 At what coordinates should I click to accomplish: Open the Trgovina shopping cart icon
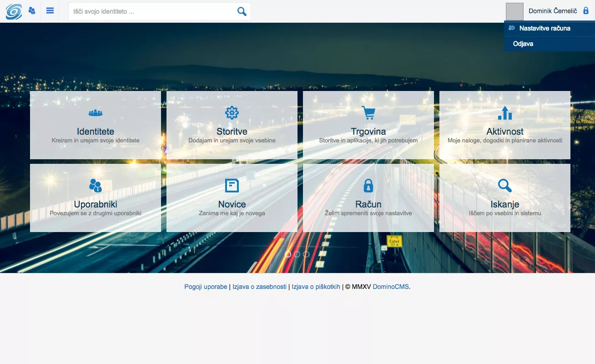368,112
